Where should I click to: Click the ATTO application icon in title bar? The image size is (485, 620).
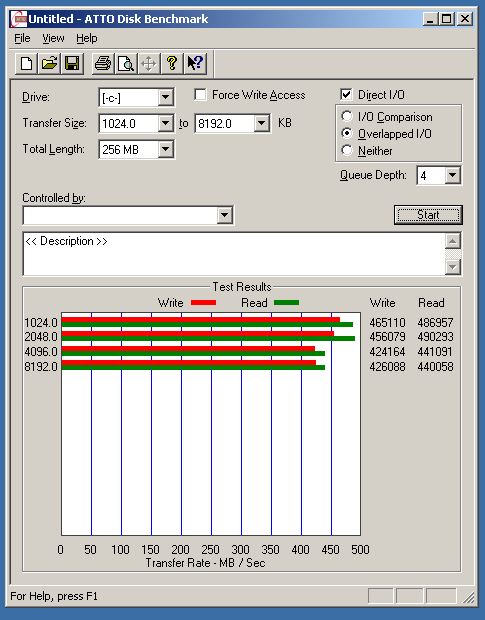pos(19,19)
